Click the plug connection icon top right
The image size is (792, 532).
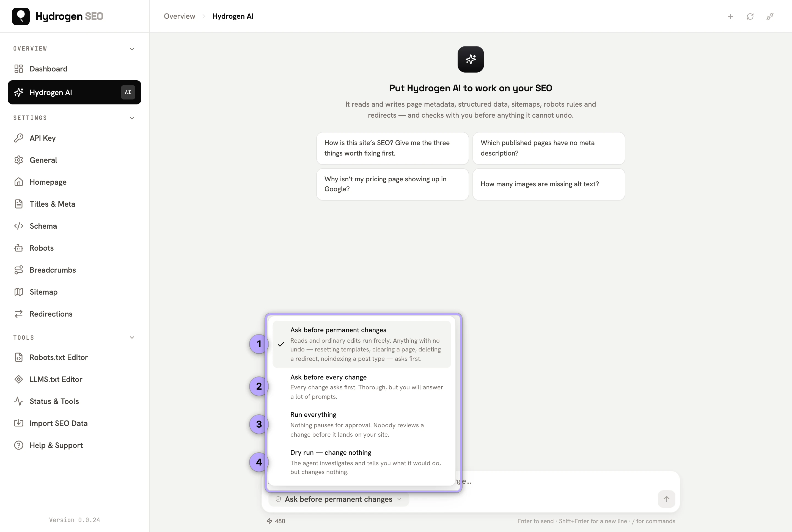(770, 16)
